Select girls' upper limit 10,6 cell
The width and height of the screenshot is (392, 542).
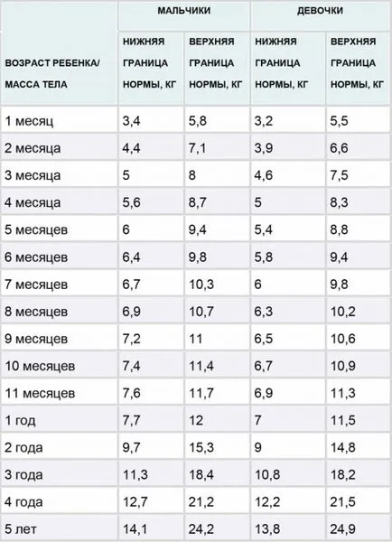(x=343, y=339)
